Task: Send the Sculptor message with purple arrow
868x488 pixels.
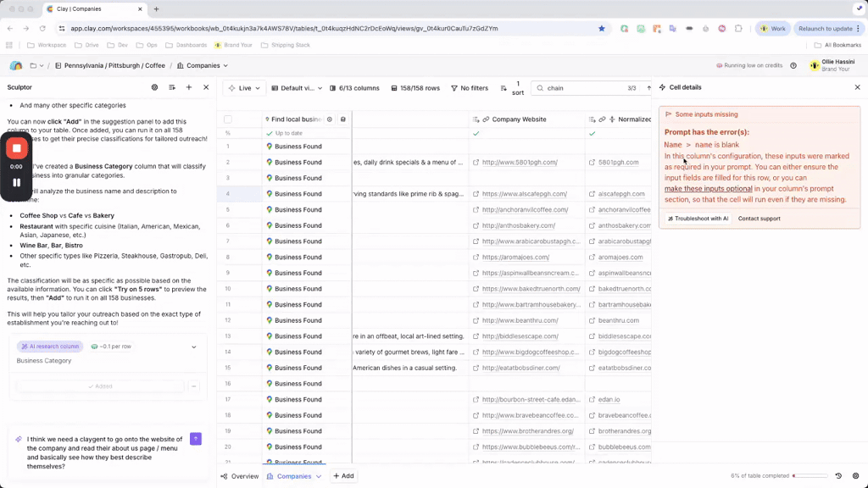Action: 196,439
